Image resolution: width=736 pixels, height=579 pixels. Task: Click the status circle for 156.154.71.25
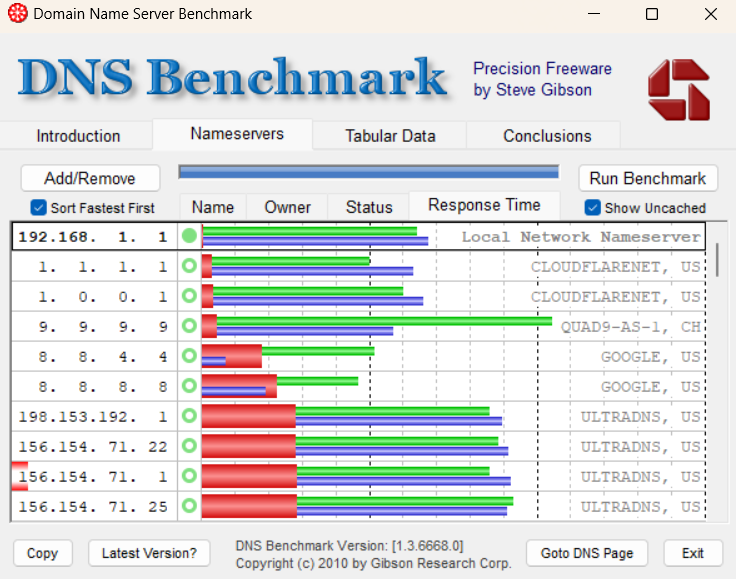(x=189, y=506)
